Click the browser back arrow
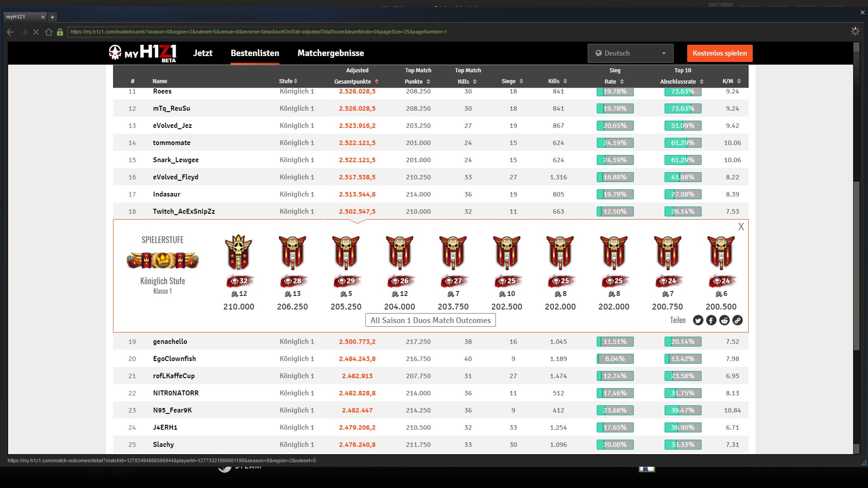 [x=10, y=32]
